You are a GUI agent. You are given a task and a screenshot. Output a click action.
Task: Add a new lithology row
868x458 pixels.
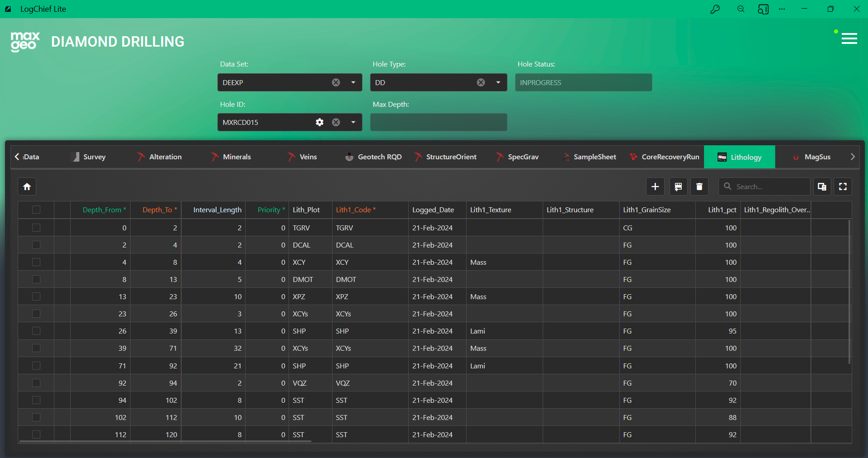point(655,186)
